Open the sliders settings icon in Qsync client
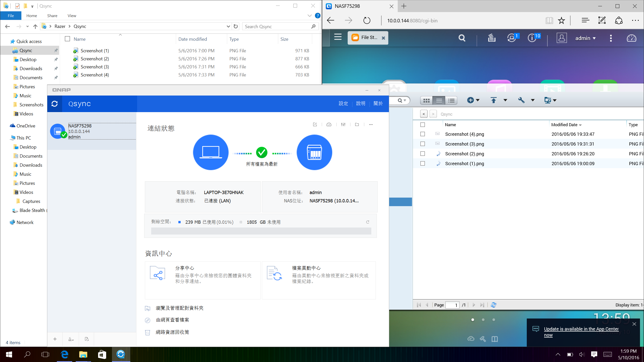The height and width of the screenshot is (362, 644). (343, 124)
